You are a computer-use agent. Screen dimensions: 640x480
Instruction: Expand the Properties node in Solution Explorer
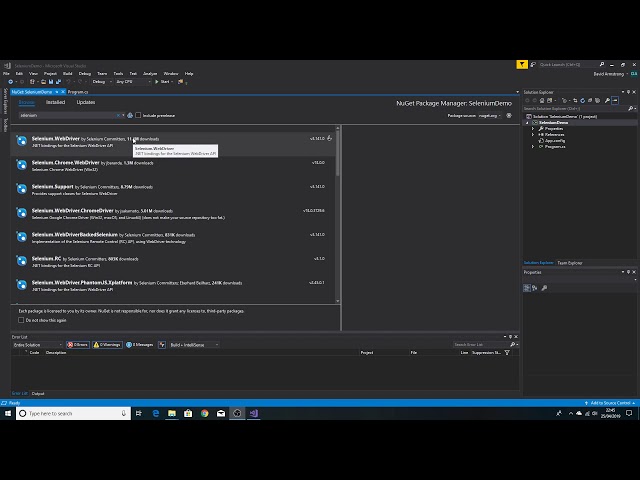(533, 129)
